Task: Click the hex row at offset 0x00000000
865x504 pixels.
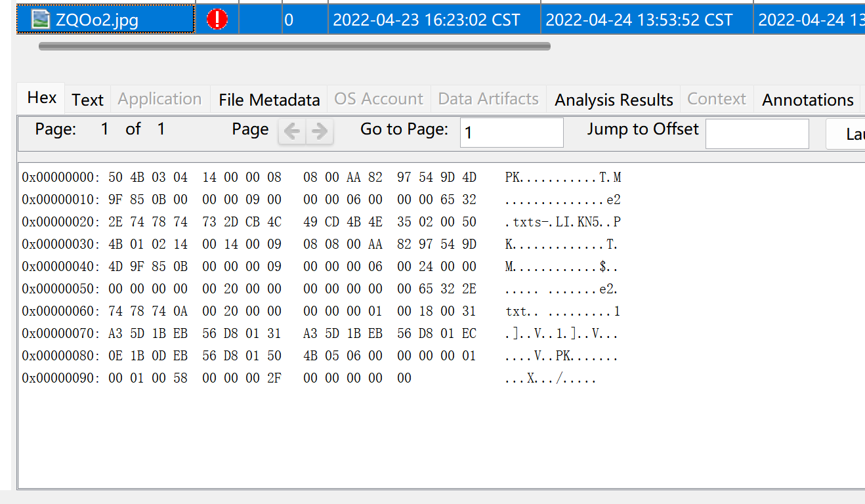Action: 322,177
